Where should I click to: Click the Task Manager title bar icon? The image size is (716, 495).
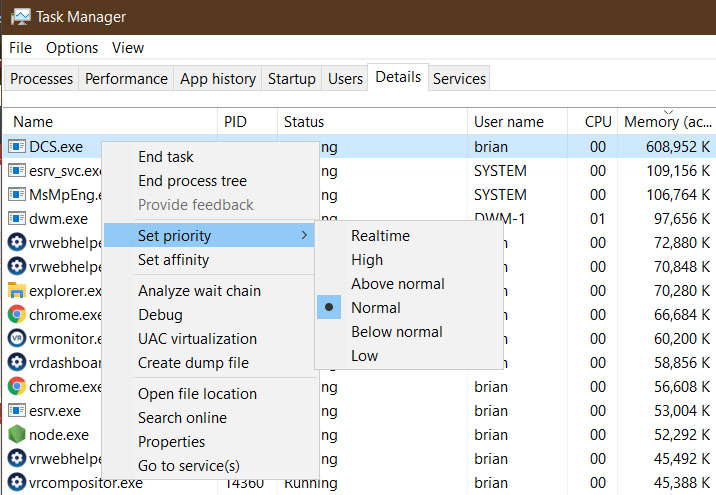tap(20, 17)
